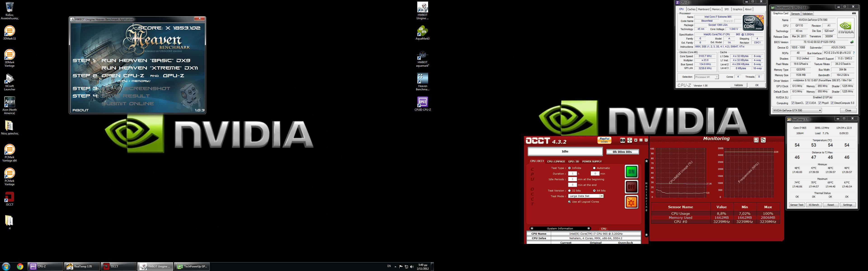Open the Heaven Benchmark desktop shortcut

coord(422,82)
